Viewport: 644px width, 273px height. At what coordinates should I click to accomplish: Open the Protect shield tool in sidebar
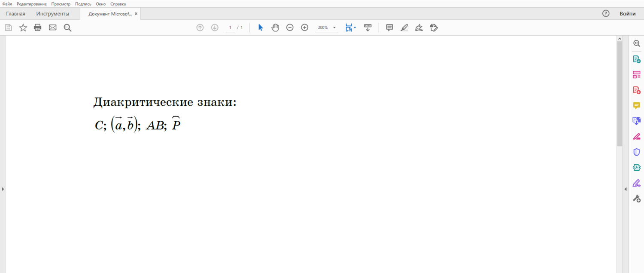(x=637, y=152)
